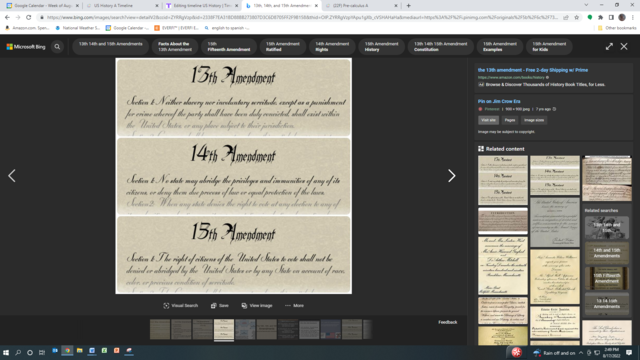Image resolution: width=640 pixels, height=360 pixels.
Task: Open Windows Start menu
Action: pos(6,352)
